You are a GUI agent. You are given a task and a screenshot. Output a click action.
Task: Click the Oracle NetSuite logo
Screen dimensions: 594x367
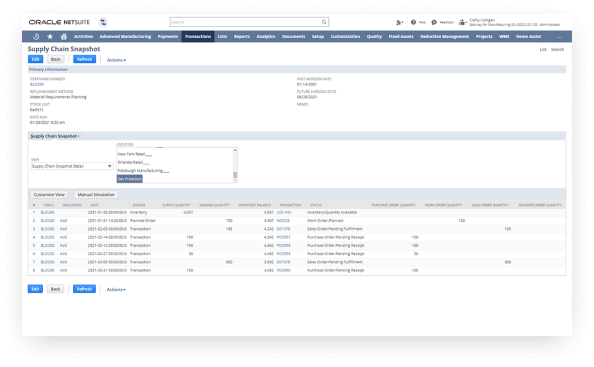pyautogui.click(x=59, y=22)
